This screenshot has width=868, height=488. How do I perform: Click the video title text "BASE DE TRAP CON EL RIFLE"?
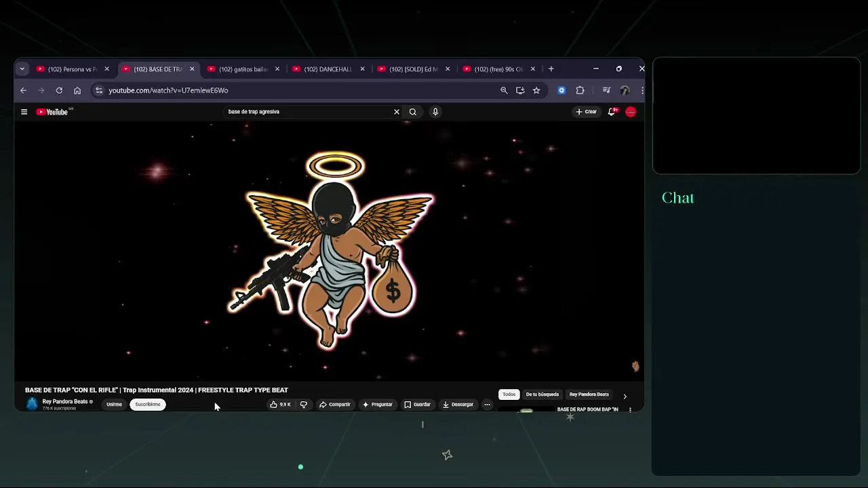(x=157, y=390)
